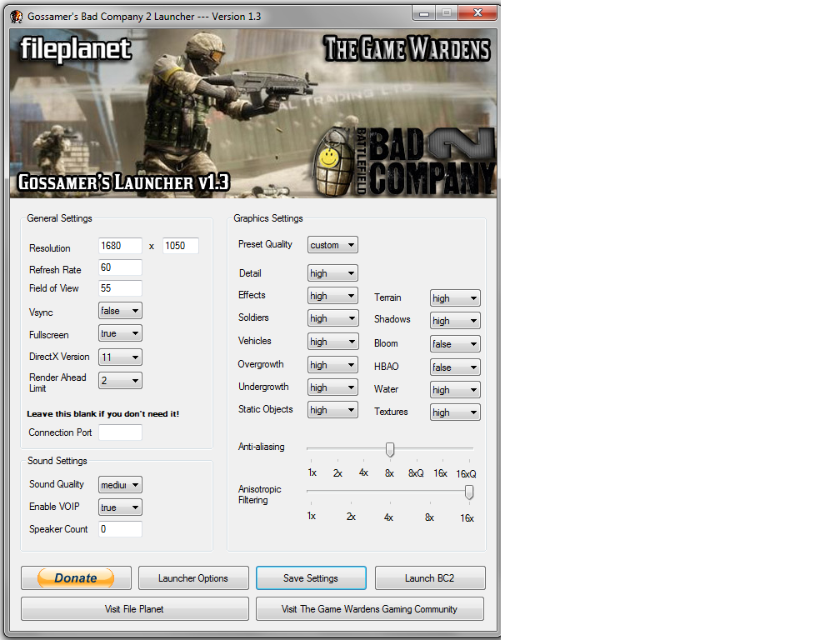Change the Soldiers quality dropdown
The width and height of the screenshot is (840, 640).
coord(332,318)
